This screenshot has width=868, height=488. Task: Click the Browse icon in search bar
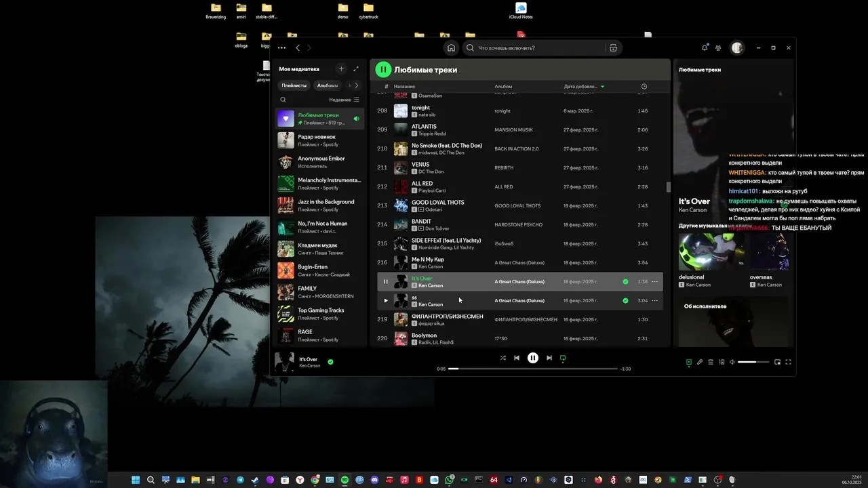(613, 48)
